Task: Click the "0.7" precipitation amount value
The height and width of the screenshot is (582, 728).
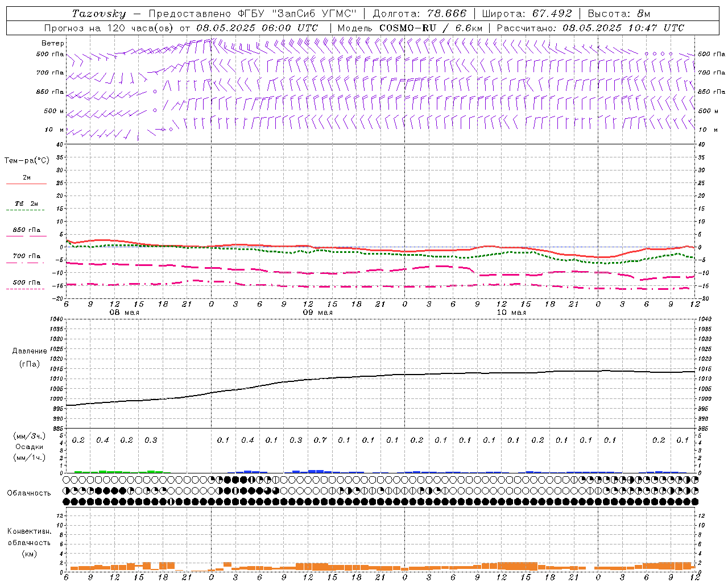Action: [x=320, y=440]
